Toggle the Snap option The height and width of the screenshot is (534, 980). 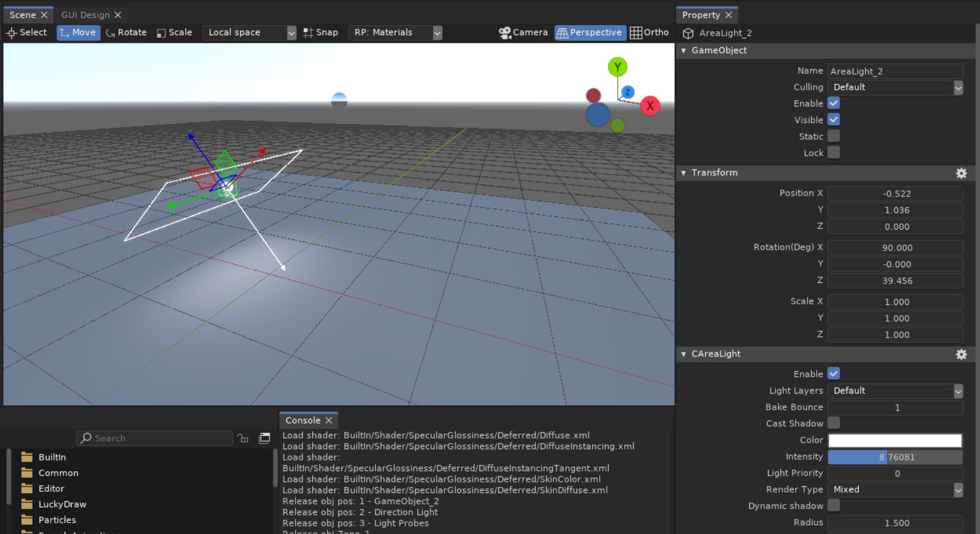pyautogui.click(x=321, y=33)
